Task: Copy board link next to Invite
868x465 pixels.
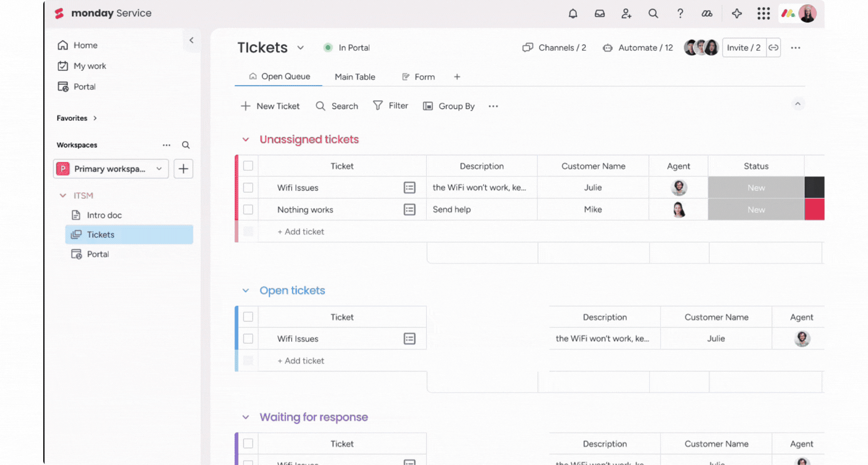Action: click(x=773, y=47)
